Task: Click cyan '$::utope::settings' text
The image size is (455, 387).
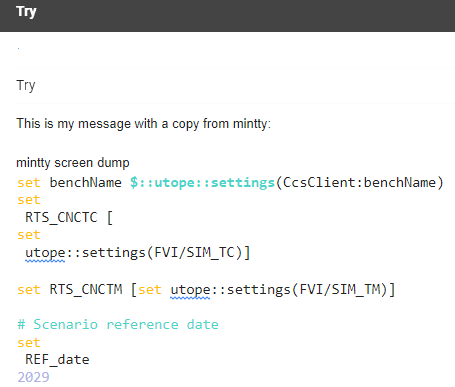Action: click(x=202, y=183)
